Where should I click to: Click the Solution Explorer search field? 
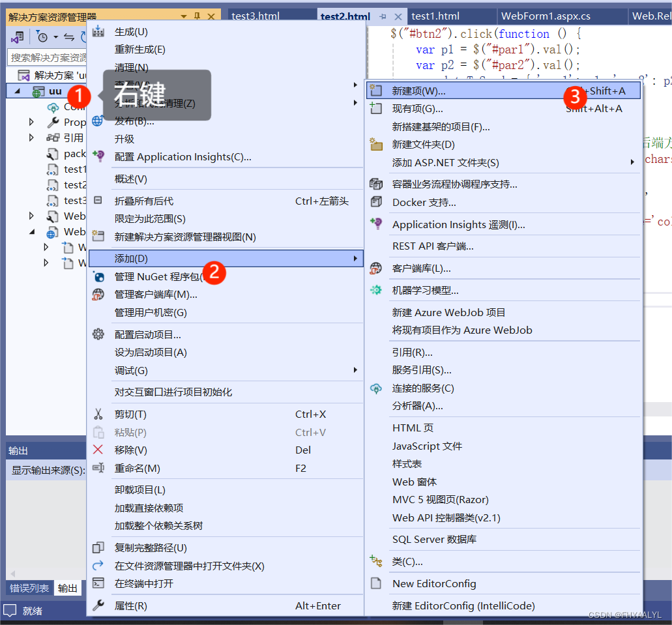tap(47, 57)
